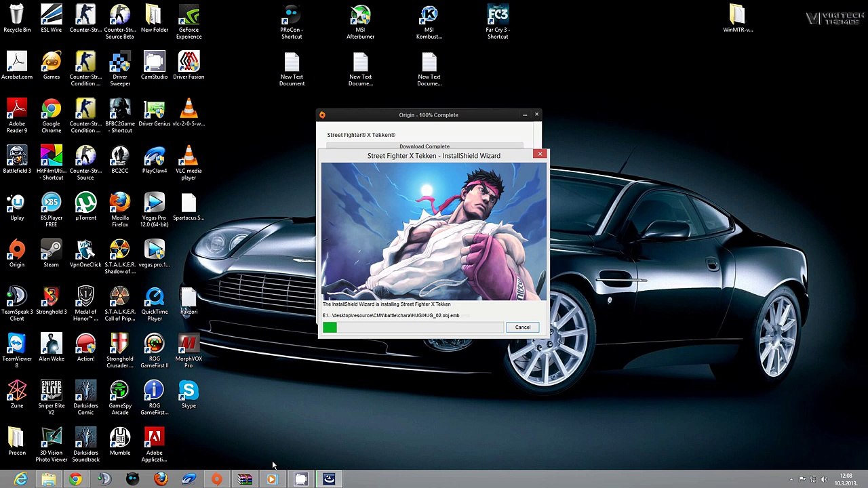Viewport: 868px width, 488px height.
Task: Click the green installation progress bar
Action: tap(330, 327)
